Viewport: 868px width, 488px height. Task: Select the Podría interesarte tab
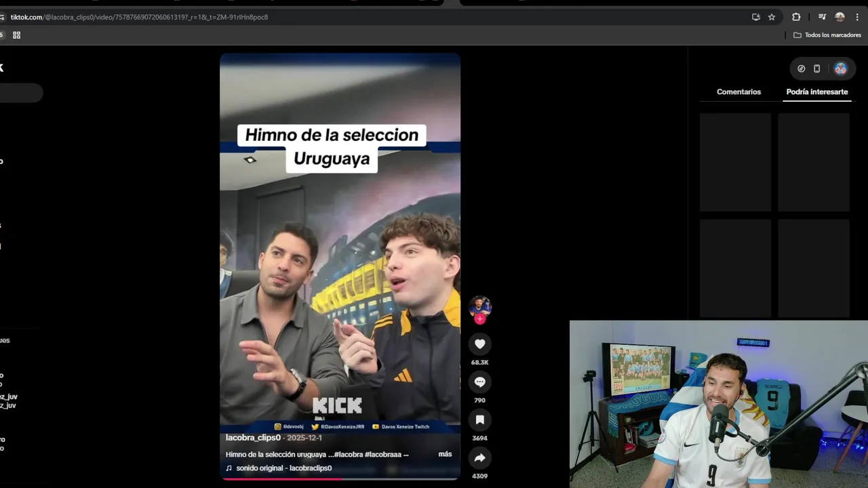pyautogui.click(x=817, y=91)
